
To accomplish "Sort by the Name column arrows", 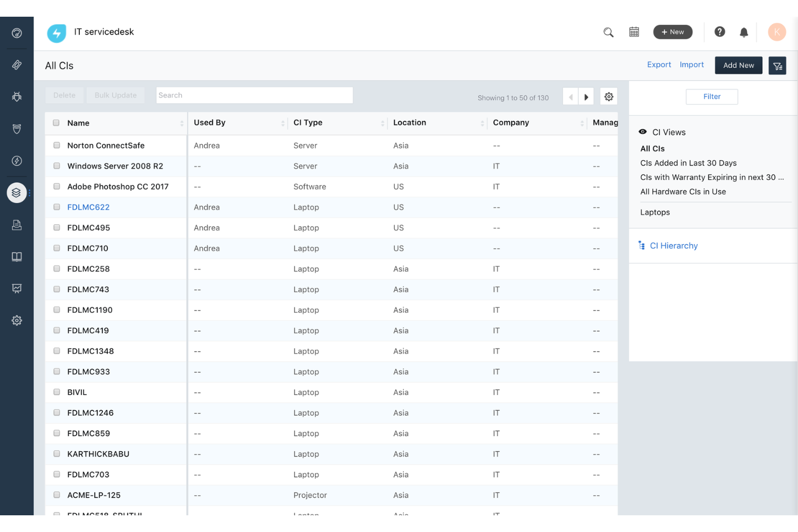I will 182,123.
